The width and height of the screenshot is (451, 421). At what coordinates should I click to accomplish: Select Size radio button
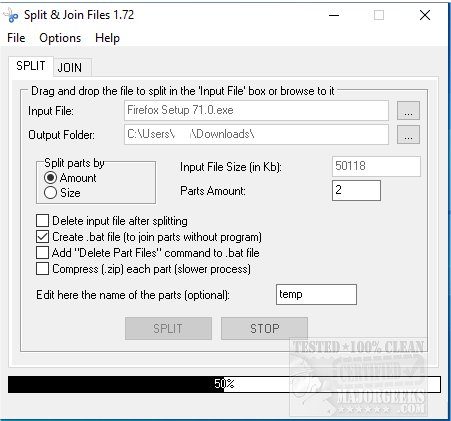click(50, 193)
